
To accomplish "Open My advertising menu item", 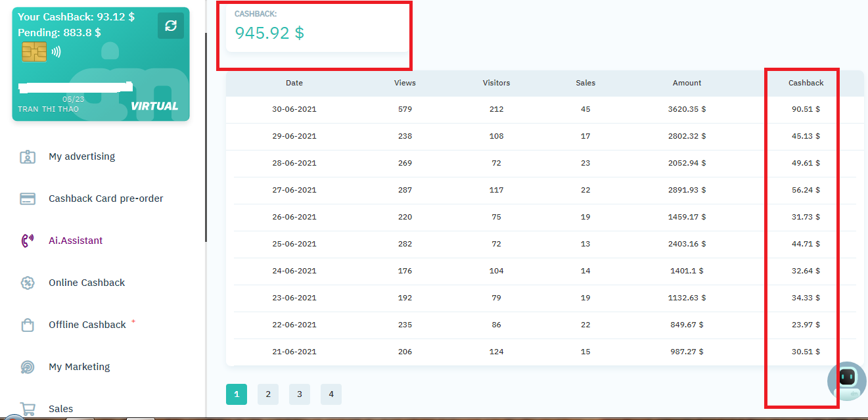I will click(81, 156).
